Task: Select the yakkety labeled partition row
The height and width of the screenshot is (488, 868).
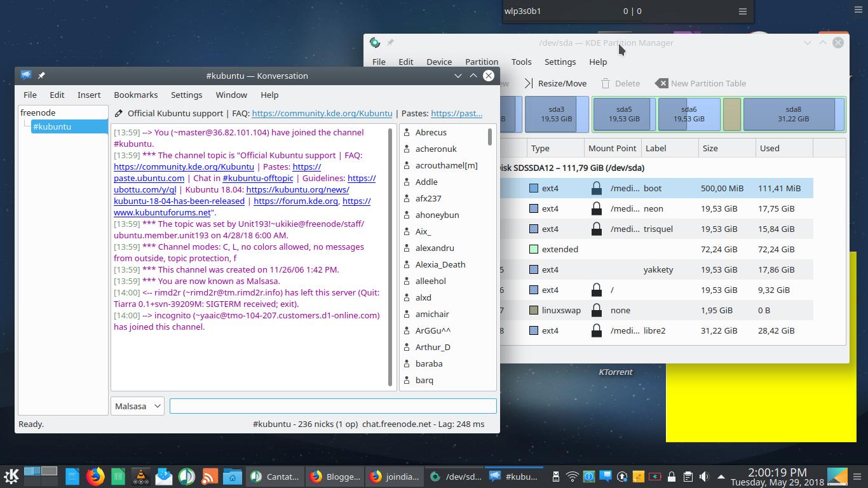Action: [x=656, y=269]
